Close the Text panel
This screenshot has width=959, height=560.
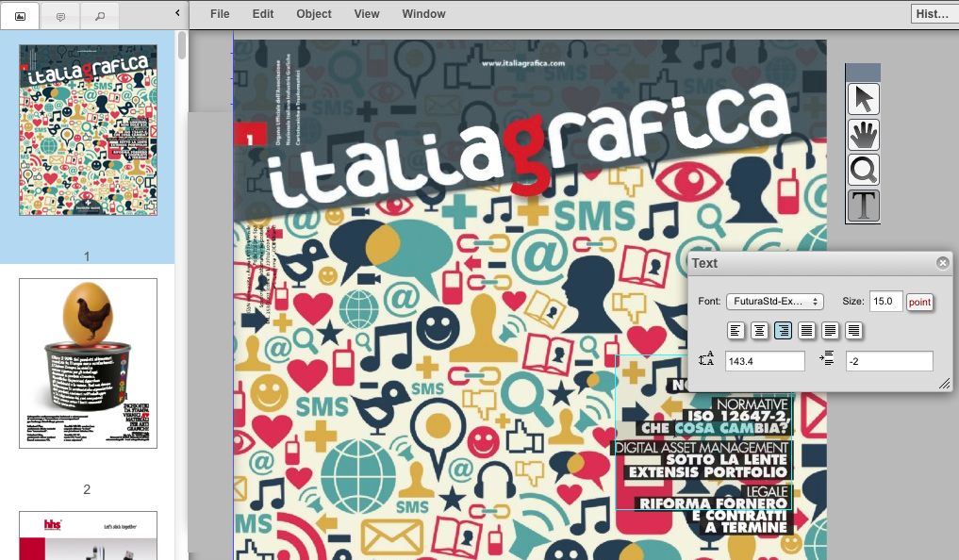[941, 262]
